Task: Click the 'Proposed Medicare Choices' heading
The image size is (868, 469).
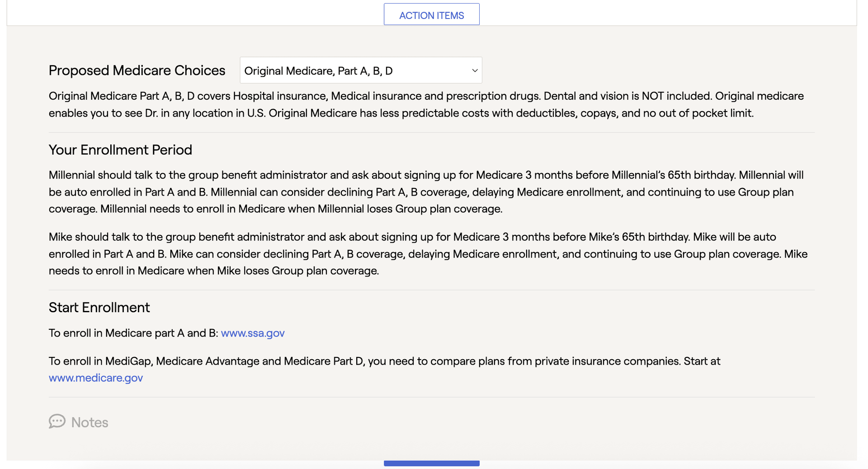Action: pyautogui.click(x=137, y=70)
